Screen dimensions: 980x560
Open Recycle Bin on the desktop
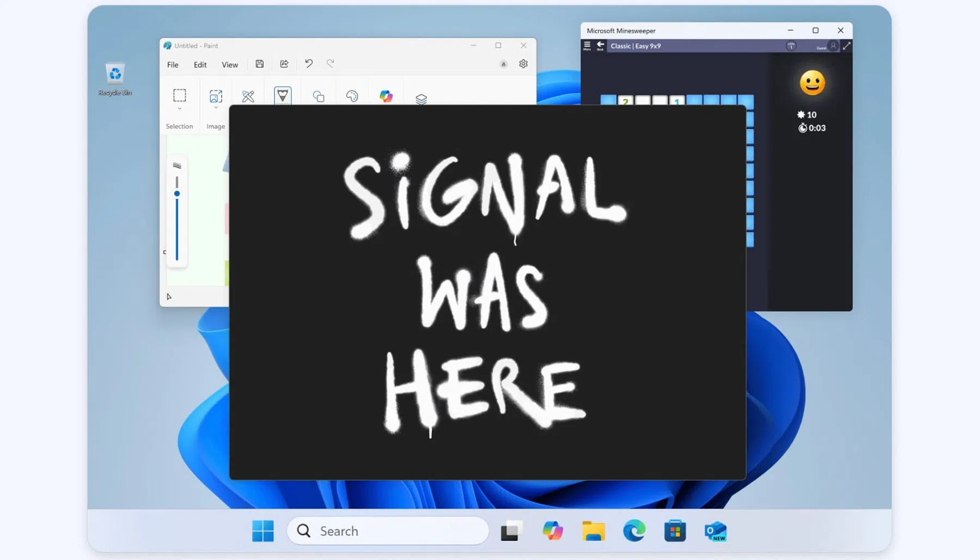click(115, 79)
